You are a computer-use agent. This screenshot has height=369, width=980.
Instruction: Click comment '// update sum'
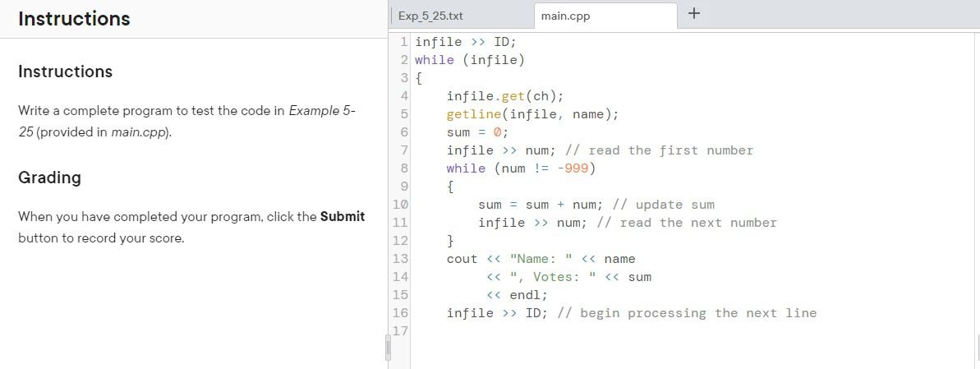point(663,205)
